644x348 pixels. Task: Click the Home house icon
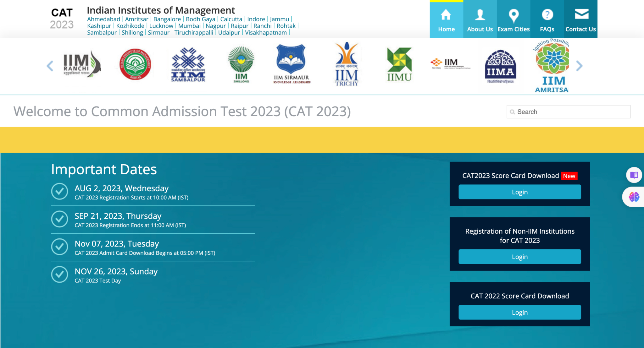[x=446, y=15]
